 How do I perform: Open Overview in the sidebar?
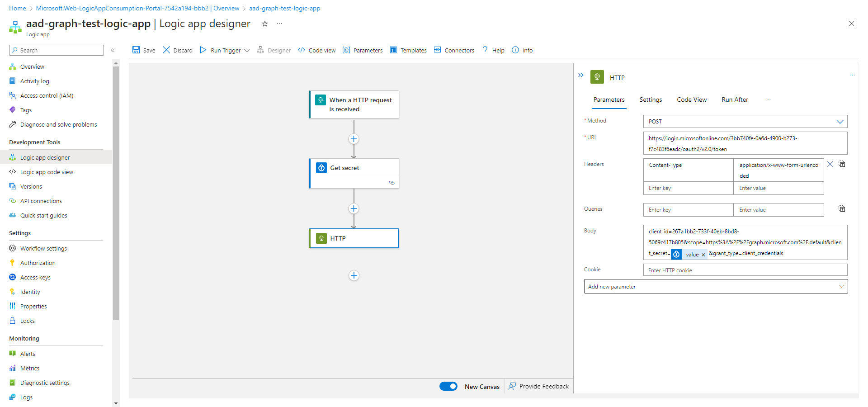32,66
